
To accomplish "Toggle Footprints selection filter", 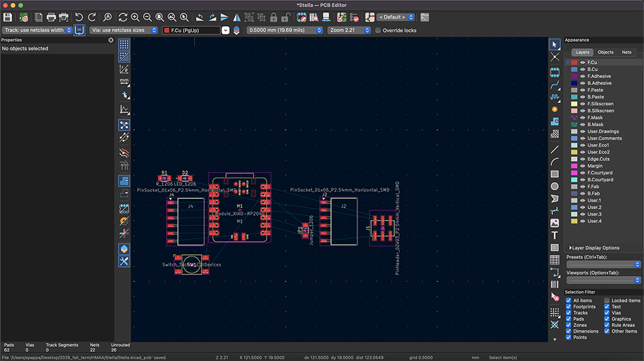I will pos(569,306).
